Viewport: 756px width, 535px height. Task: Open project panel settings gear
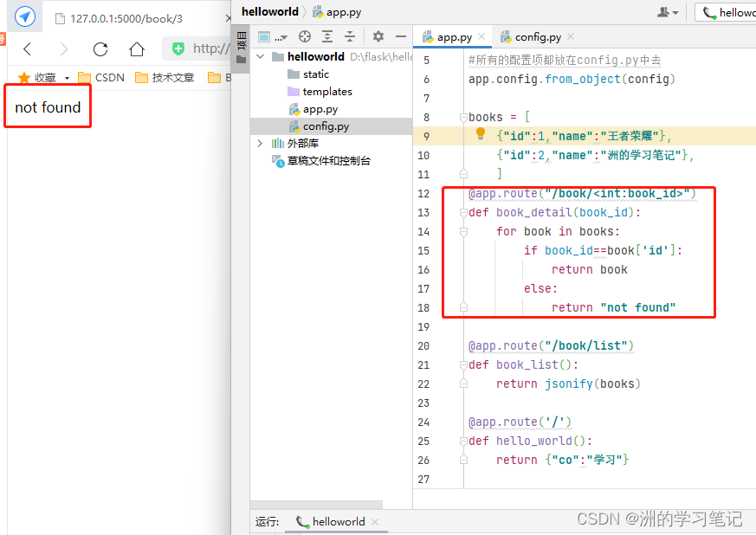378,36
